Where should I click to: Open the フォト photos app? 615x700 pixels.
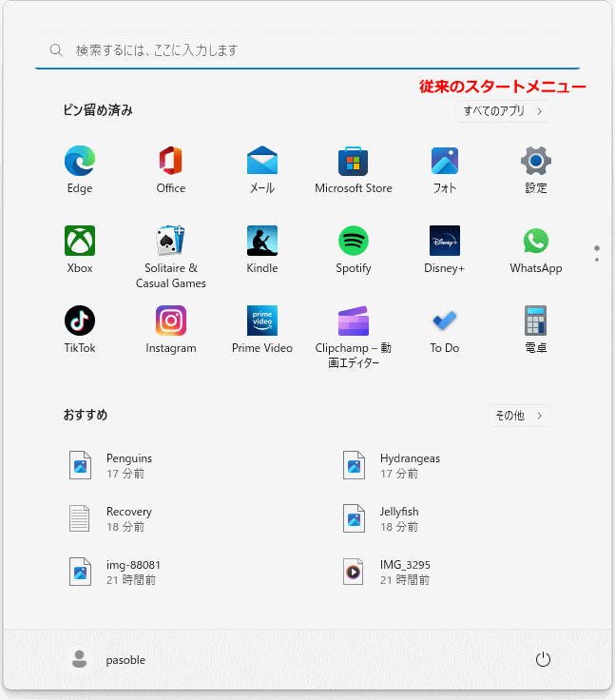(x=445, y=169)
